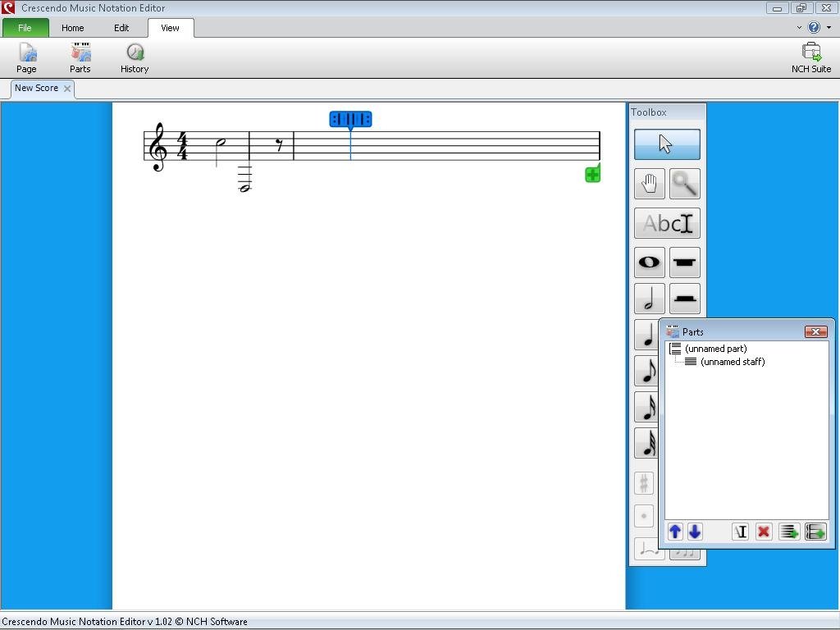Choose the half rest tool
840x630 pixels.
click(x=685, y=299)
